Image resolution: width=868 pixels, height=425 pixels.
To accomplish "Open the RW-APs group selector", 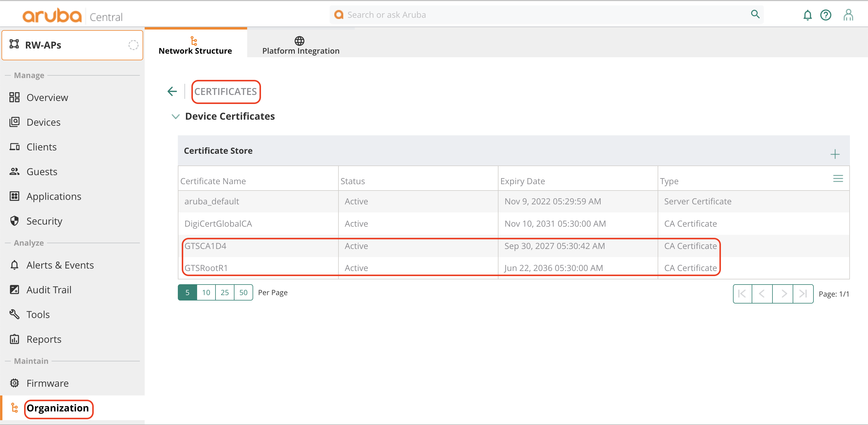I will coord(72,45).
